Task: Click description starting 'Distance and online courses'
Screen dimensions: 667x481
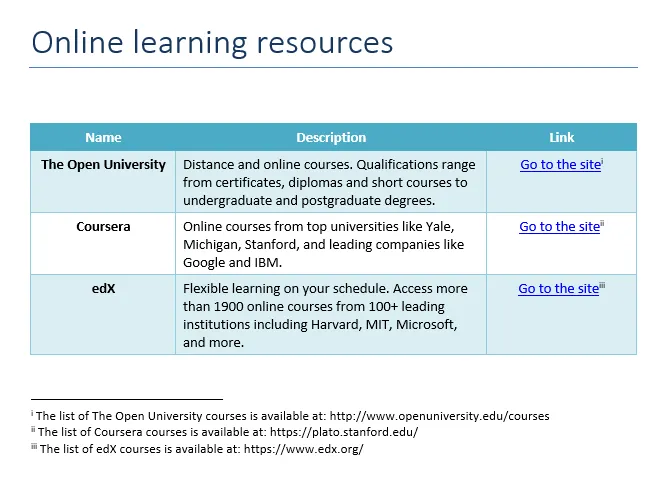Action: 329,182
